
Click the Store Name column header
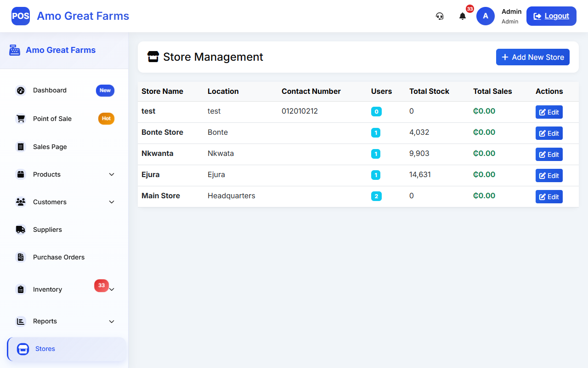pyautogui.click(x=162, y=91)
